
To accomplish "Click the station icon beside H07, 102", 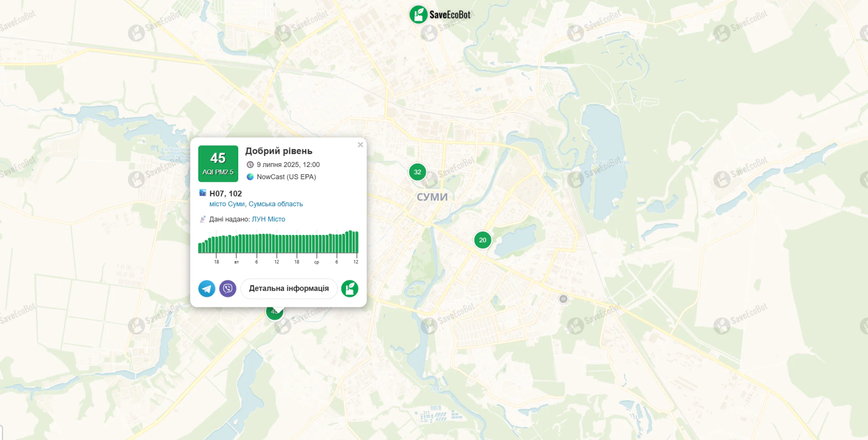I will coord(203,193).
